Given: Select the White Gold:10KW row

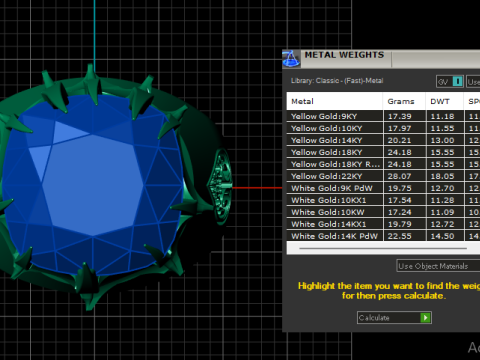Looking at the screenshot, I should pos(383,212).
